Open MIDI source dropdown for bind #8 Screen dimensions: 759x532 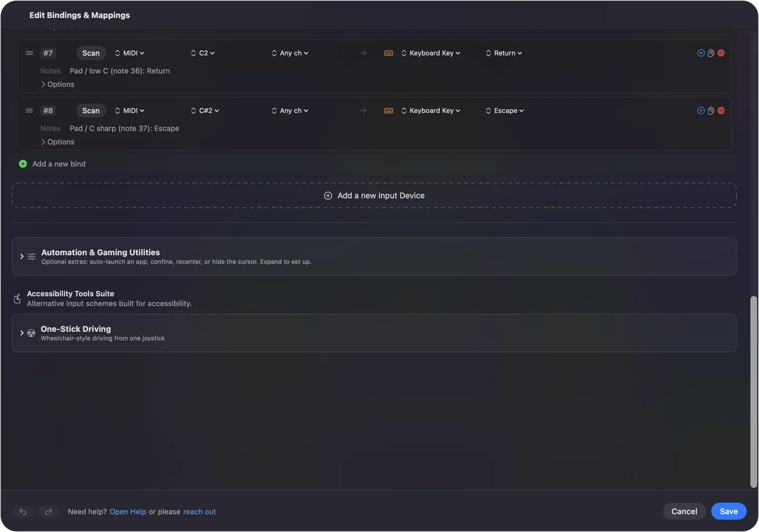coord(130,111)
